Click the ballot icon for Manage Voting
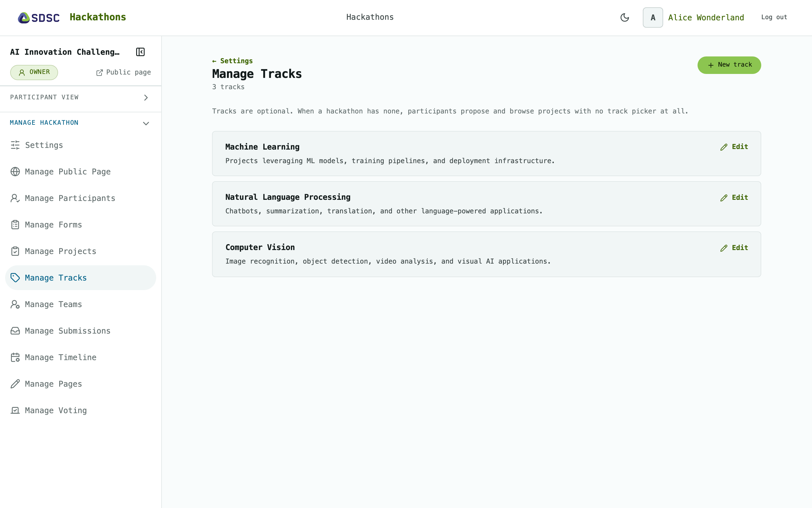Image resolution: width=812 pixels, height=508 pixels. pyautogui.click(x=15, y=411)
